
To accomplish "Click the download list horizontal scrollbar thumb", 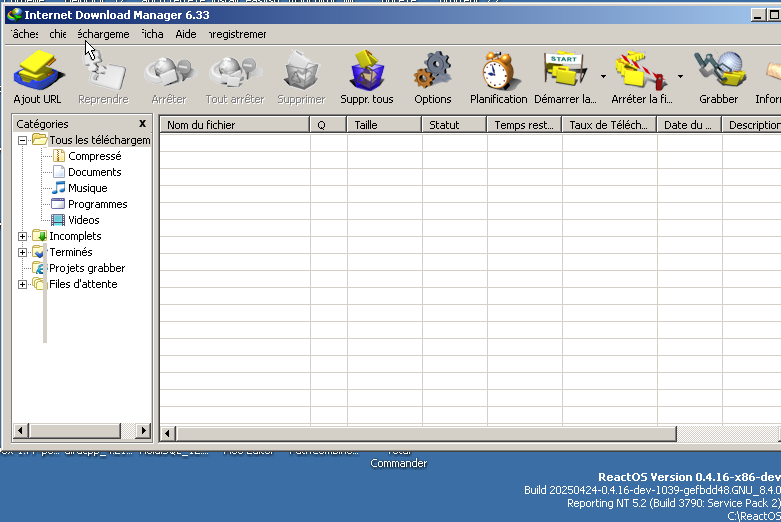I will pos(426,433).
